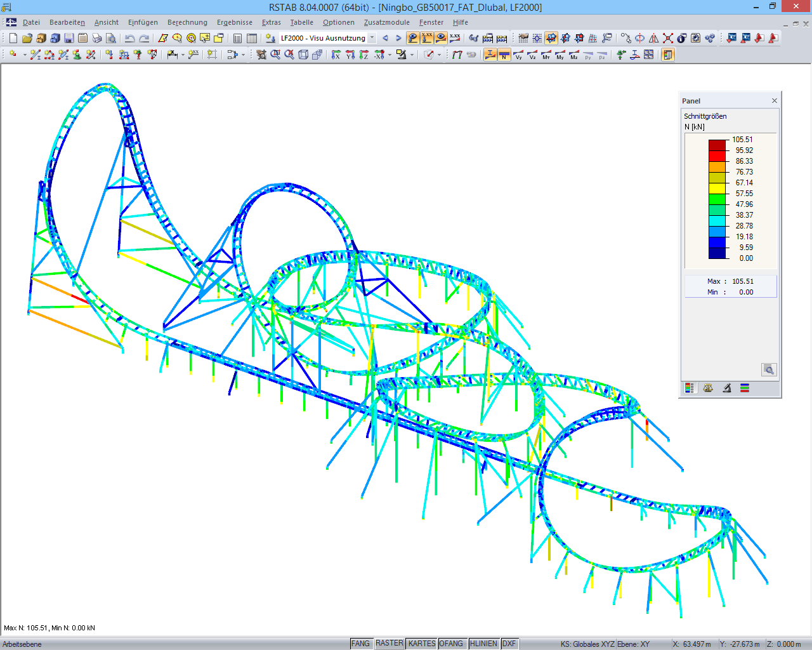812x650 pixels.
Task: Select the view in X direction icon
Action: click(x=336, y=55)
